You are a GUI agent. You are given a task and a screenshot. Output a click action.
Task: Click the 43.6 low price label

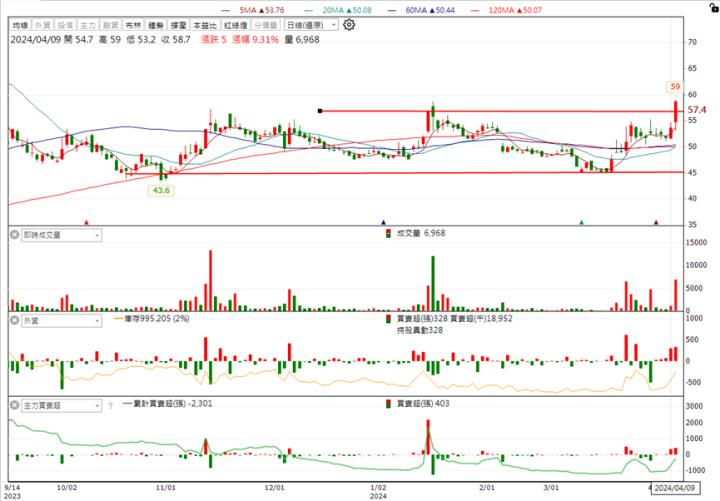pos(161,189)
